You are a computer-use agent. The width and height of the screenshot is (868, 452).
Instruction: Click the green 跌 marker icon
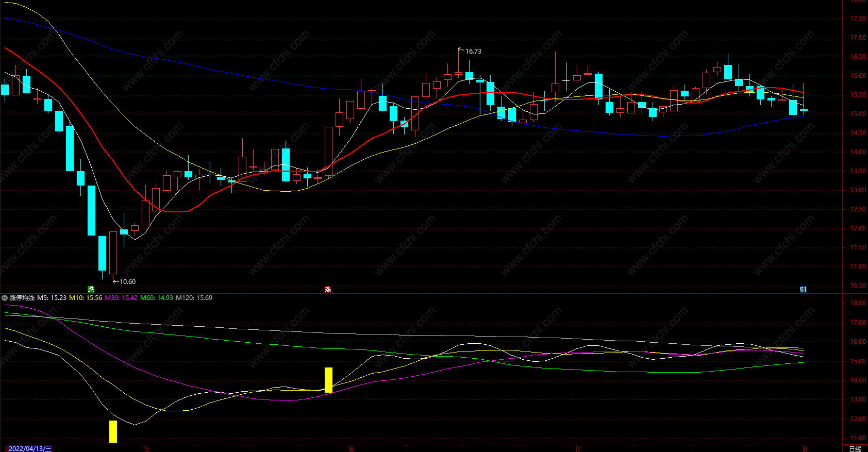tap(91, 290)
